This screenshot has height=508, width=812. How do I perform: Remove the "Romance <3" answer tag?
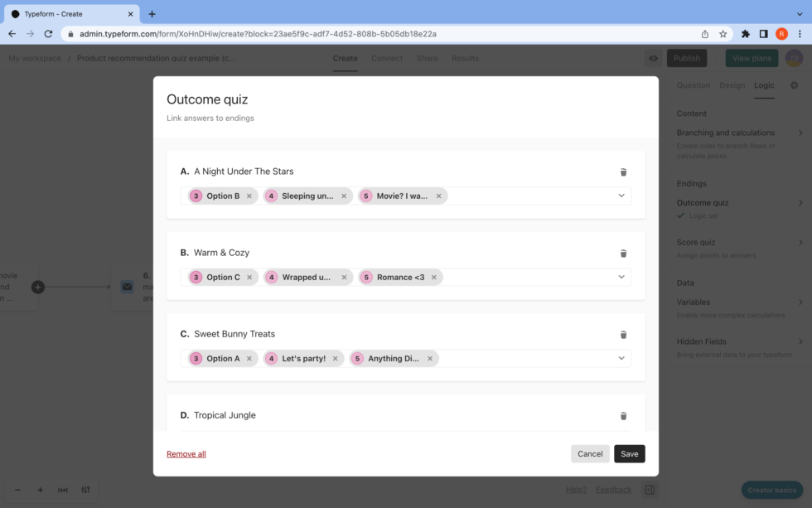[x=434, y=277]
